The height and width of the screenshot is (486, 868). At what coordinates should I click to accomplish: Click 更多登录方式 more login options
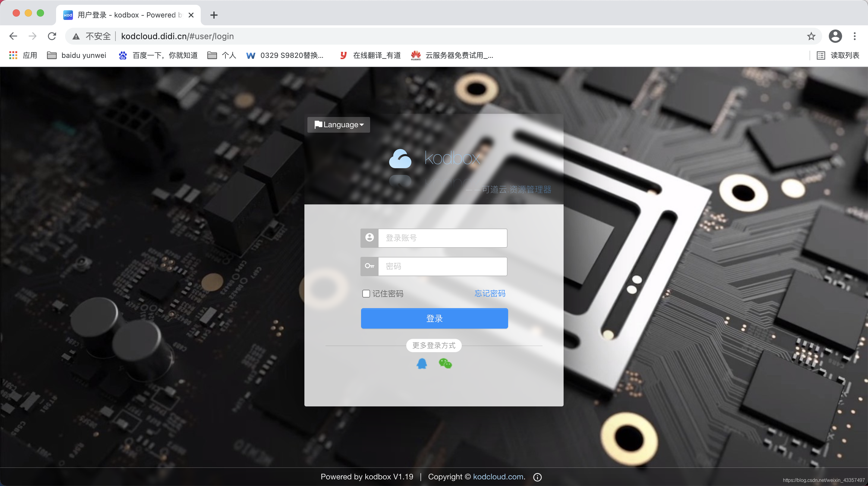click(x=434, y=345)
